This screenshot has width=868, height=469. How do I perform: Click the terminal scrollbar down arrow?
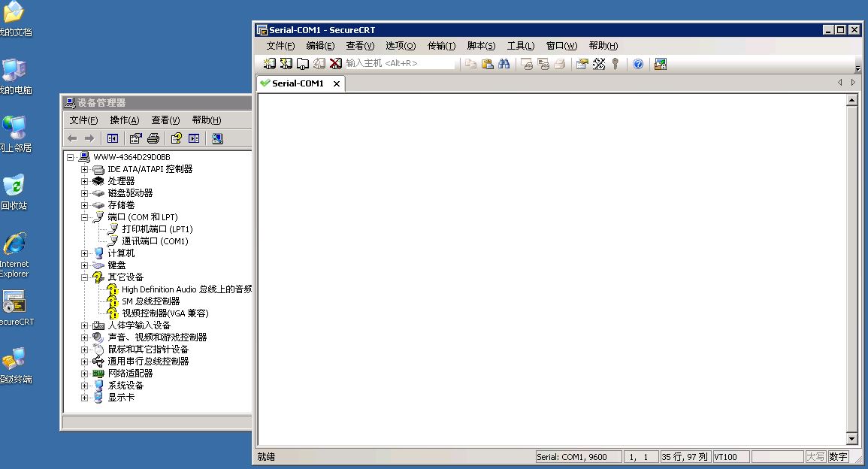852,438
